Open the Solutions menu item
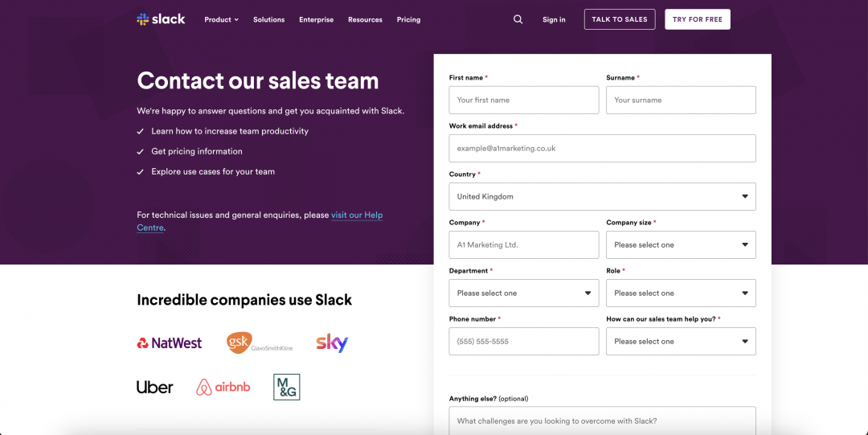The width and height of the screenshot is (868, 435). [268, 19]
